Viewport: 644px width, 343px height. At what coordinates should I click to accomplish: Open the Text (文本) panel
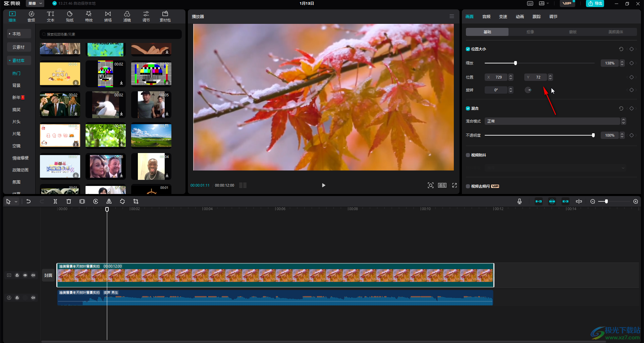tap(51, 16)
